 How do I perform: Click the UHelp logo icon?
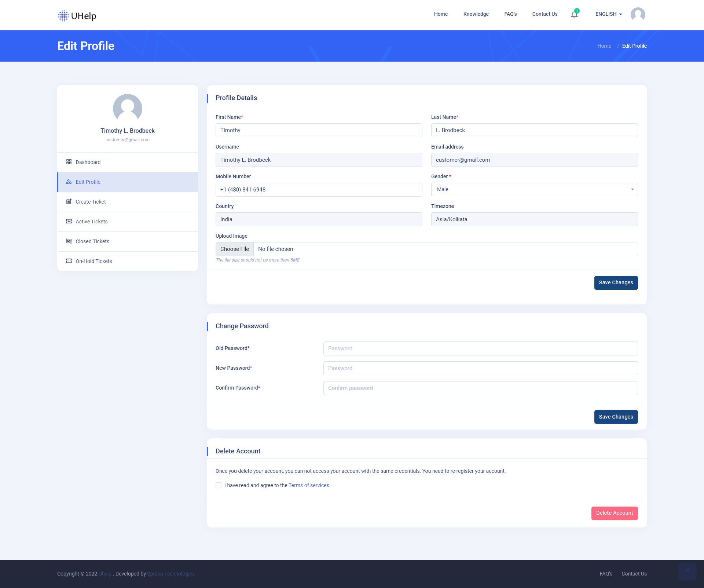[x=63, y=16]
